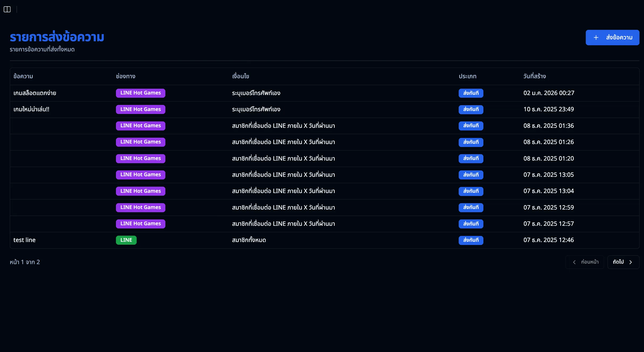
Task: Click the เงื่อนไข column header
Action: pyautogui.click(x=240, y=76)
